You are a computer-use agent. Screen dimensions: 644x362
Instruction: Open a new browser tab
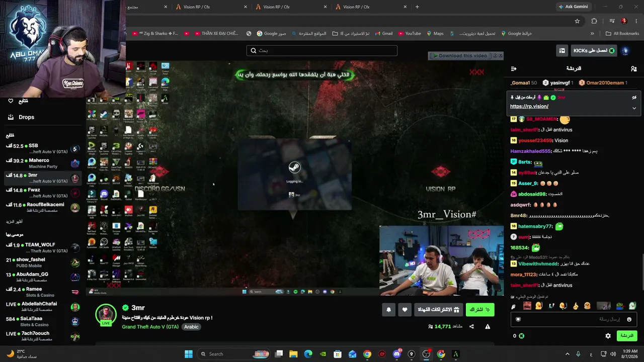tap(417, 7)
